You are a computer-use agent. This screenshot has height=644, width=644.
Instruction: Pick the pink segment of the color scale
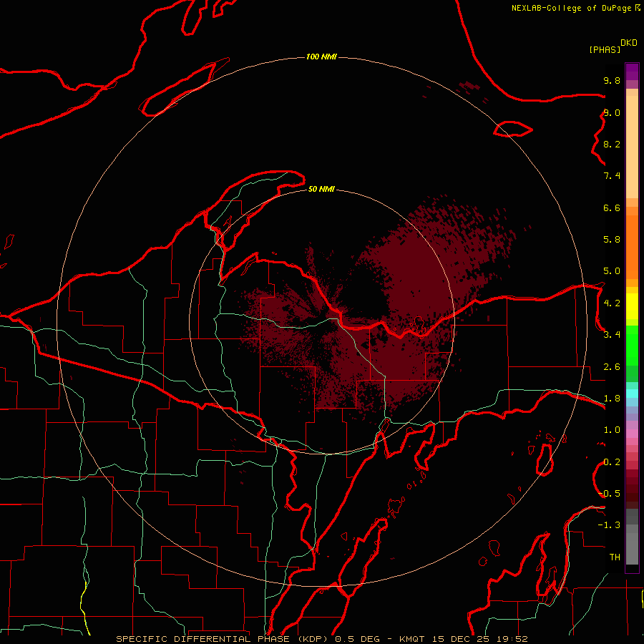coord(632,434)
